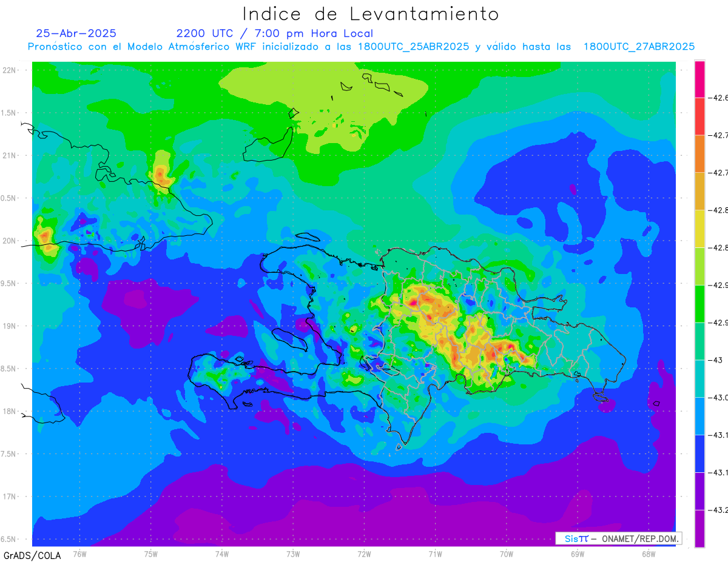Click the '1800UTC_27ABR2025' valid-until time
Image resolution: width=728 pixels, height=562 pixels.
(x=639, y=47)
